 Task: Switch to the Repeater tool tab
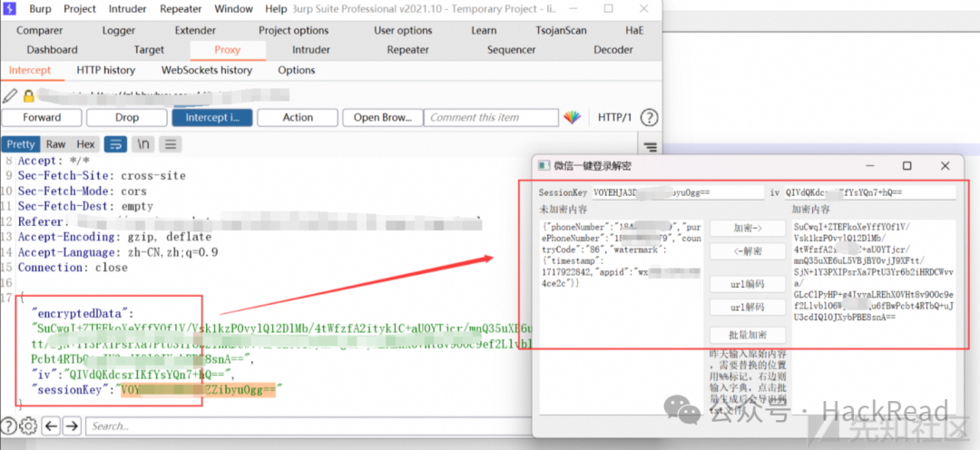pos(407,50)
